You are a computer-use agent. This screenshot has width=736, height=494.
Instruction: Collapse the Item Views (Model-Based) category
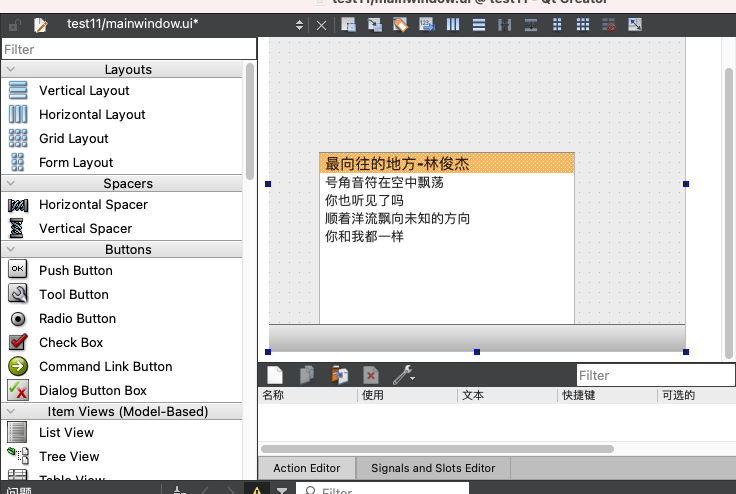click(x=11, y=411)
